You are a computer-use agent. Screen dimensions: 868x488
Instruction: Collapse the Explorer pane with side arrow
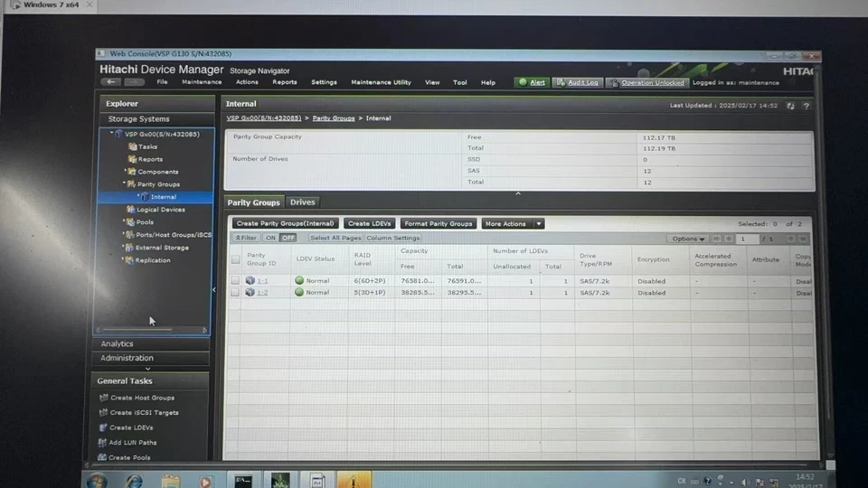point(214,289)
